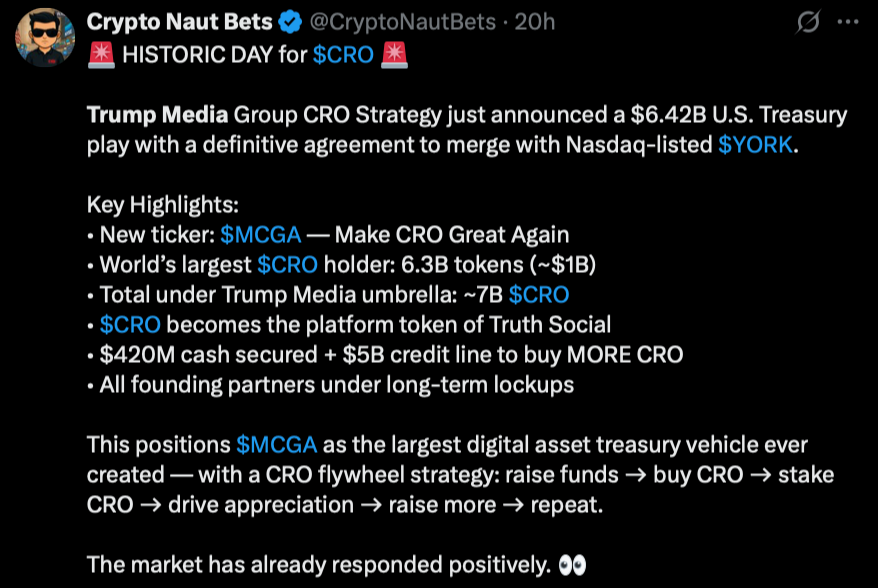Click the siren emoji before HISTORIC DAY
Screen dimensions: 878x588
(101, 55)
